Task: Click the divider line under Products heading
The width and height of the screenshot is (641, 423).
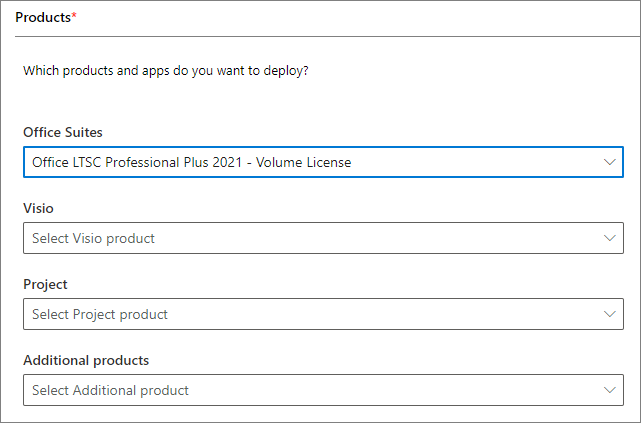Action: click(x=320, y=37)
